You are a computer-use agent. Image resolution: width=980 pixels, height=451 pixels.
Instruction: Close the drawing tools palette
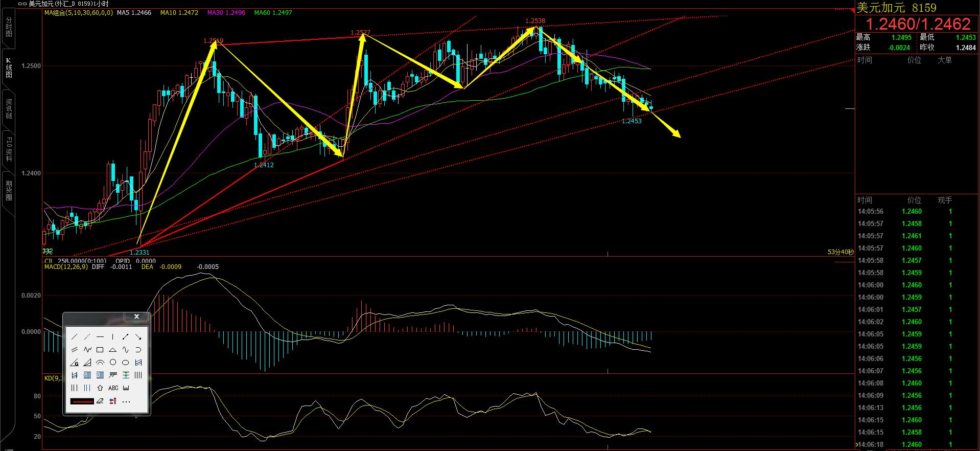(x=136, y=317)
